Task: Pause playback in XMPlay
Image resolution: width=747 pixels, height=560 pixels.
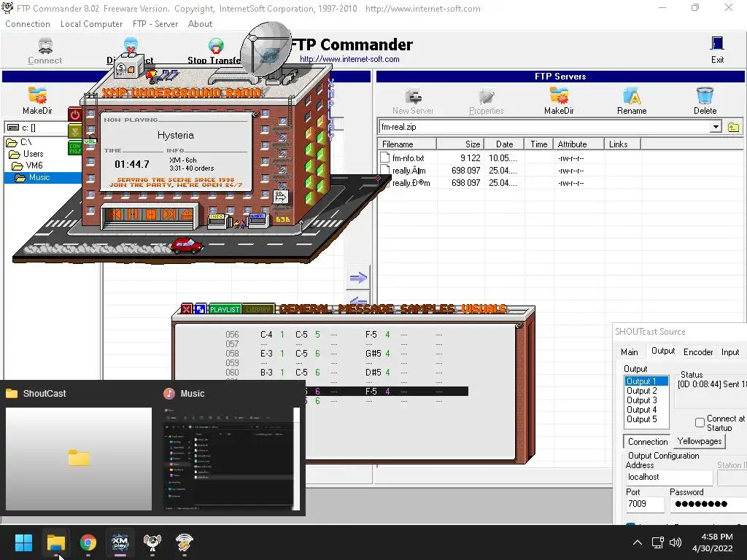Action: tap(133, 214)
